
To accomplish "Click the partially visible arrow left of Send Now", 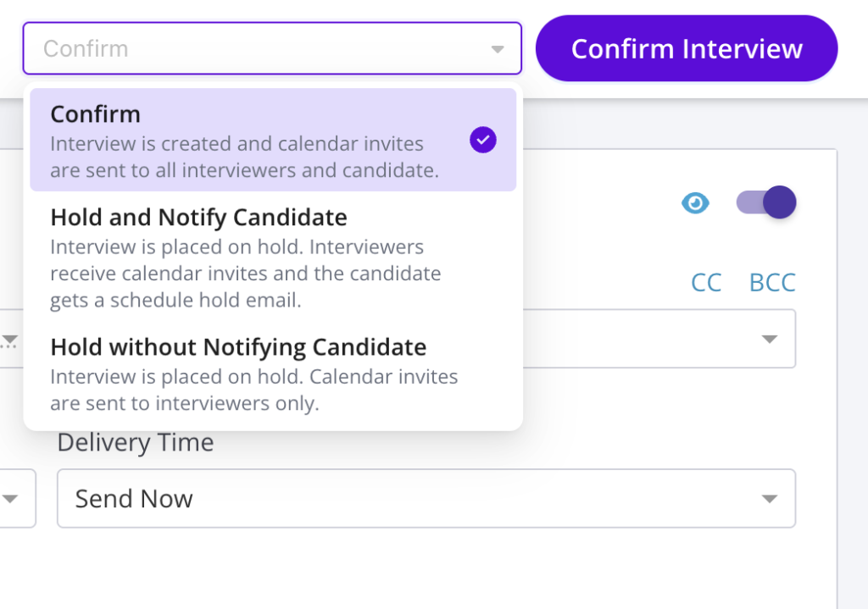I will click(x=10, y=499).
